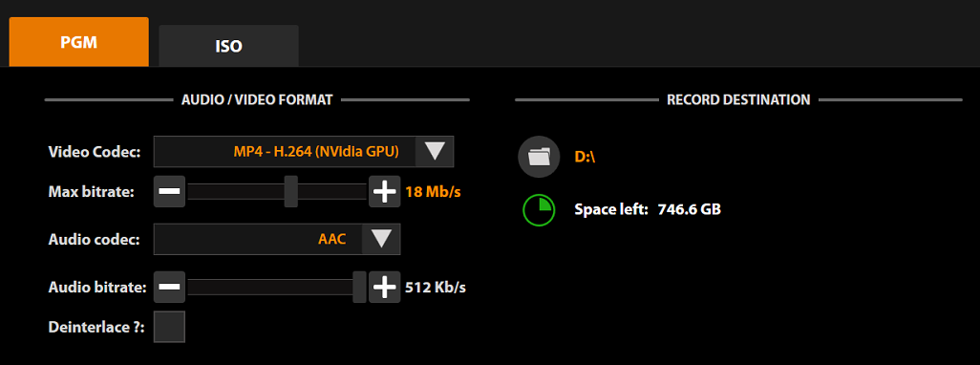Click the Space left 746.6 GB text
This screenshot has height=365, width=980.
(x=648, y=210)
